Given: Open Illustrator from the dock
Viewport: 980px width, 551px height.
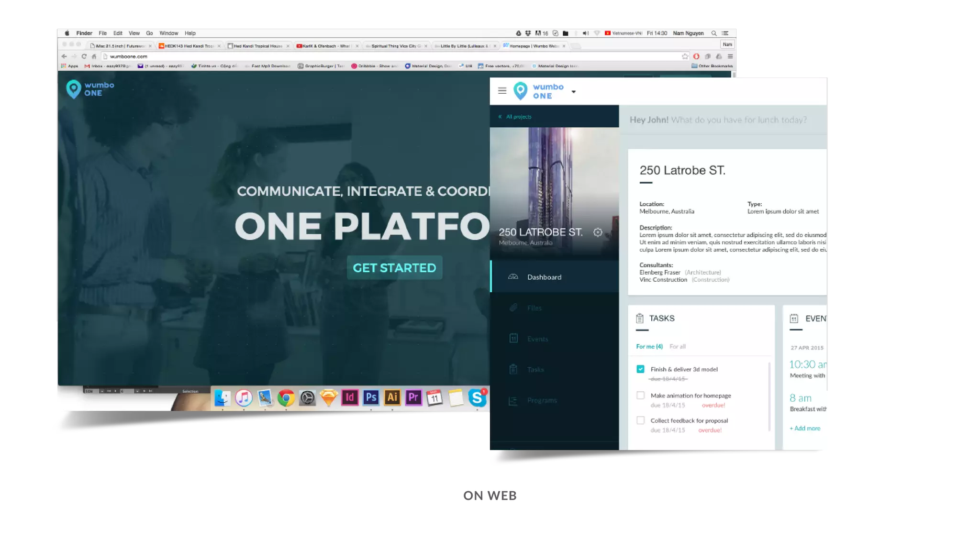Looking at the screenshot, I should [392, 397].
